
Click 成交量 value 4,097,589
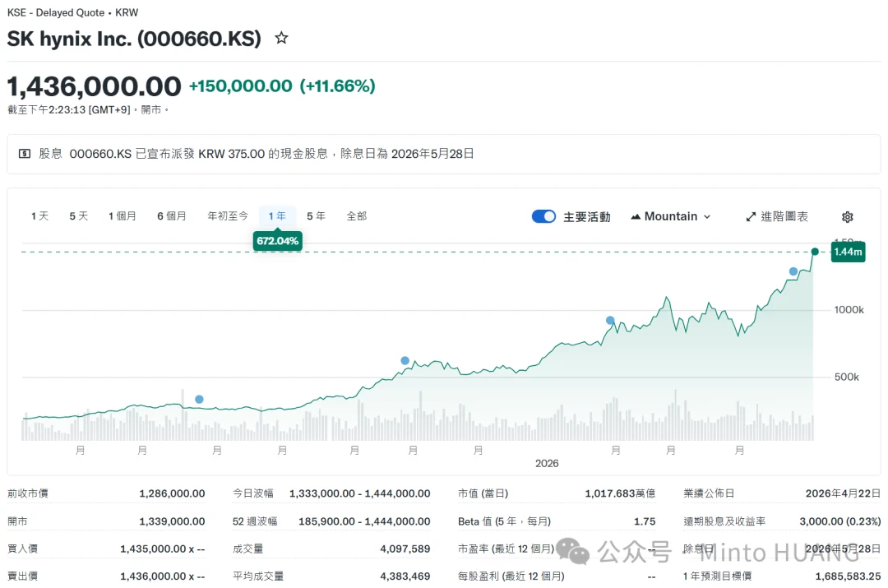pyautogui.click(x=405, y=549)
